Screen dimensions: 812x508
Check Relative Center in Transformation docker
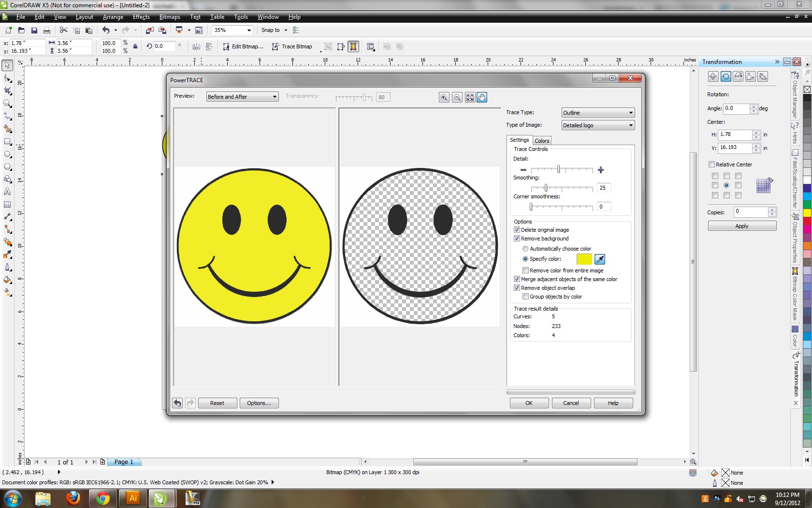[711, 164]
